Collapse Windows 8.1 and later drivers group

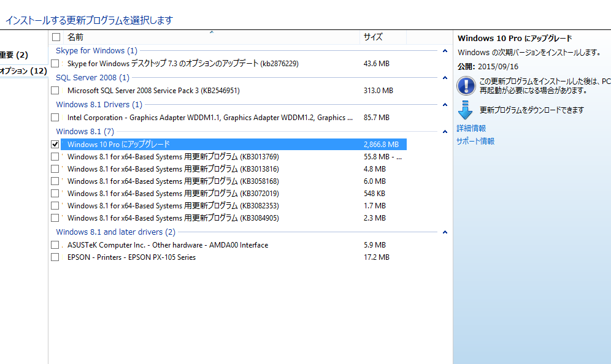[x=445, y=232]
